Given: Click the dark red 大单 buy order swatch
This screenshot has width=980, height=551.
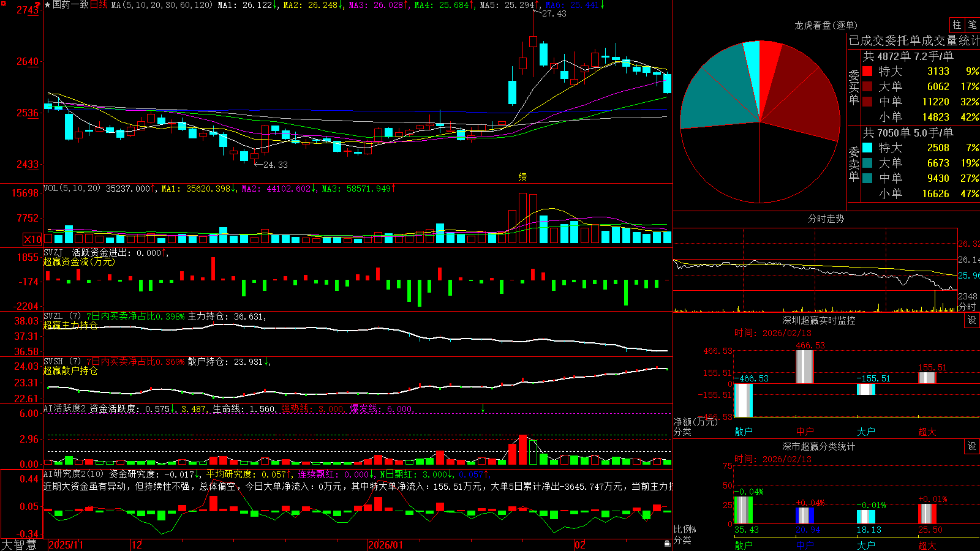Looking at the screenshot, I should point(867,86).
